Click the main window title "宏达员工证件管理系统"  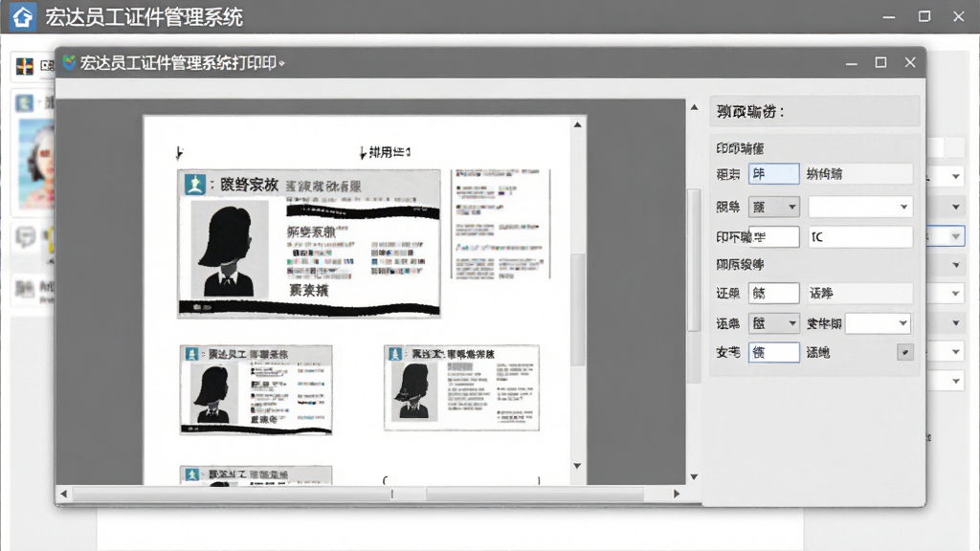[144, 17]
